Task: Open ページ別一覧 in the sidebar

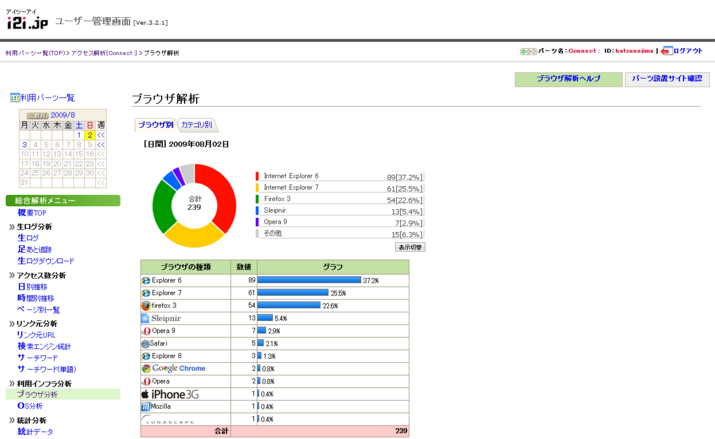Action: coord(38,310)
